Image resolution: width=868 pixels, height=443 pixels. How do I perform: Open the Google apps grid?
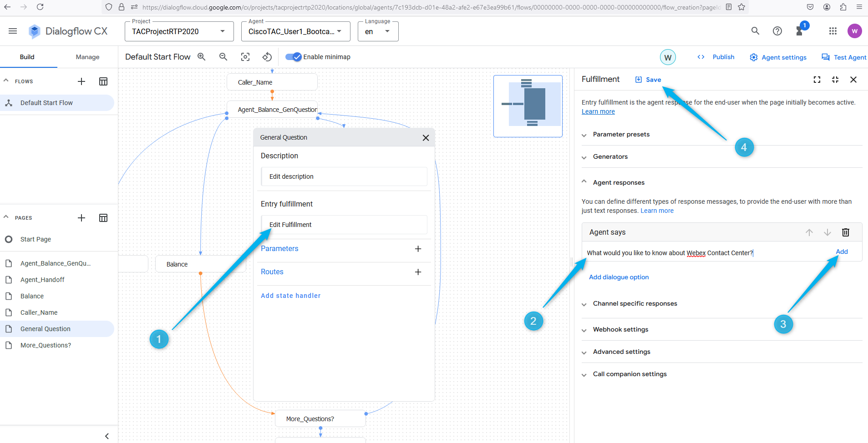pyautogui.click(x=833, y=31)
